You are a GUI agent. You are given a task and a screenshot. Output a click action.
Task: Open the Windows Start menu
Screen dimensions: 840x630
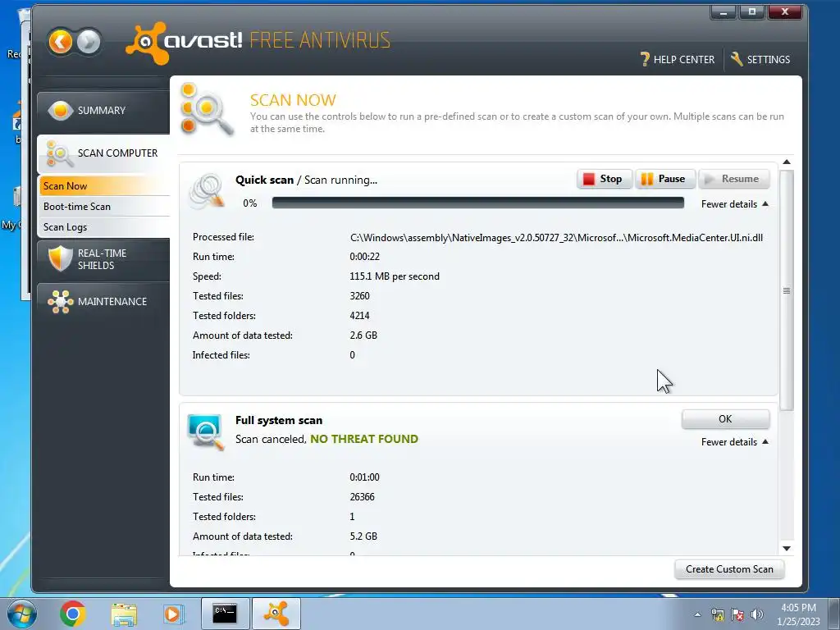coord(21,614)
